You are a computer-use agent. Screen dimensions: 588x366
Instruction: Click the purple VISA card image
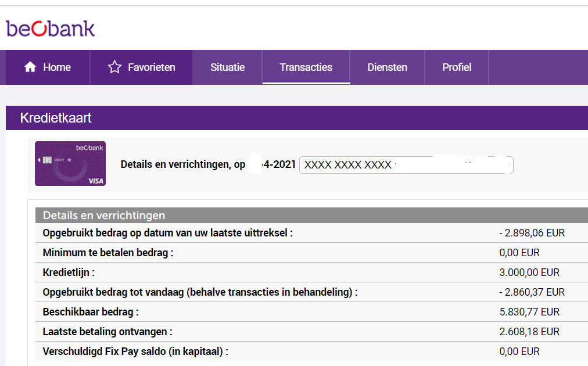point(70,164)
